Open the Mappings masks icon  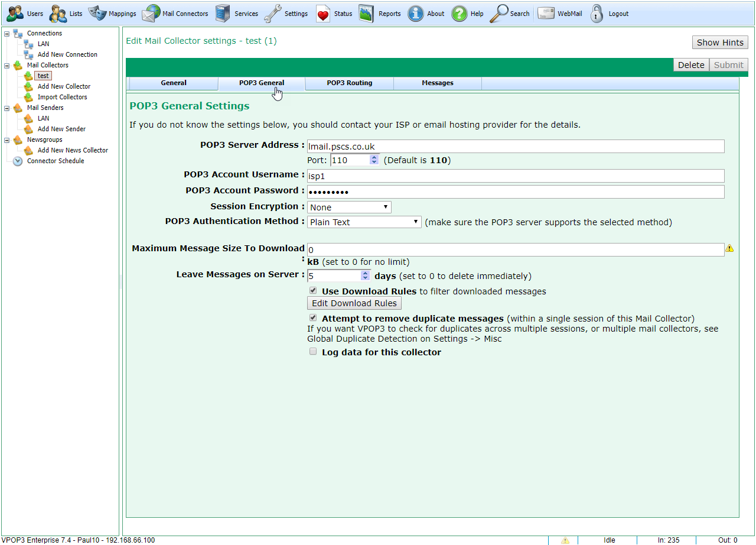coord(97,13)
